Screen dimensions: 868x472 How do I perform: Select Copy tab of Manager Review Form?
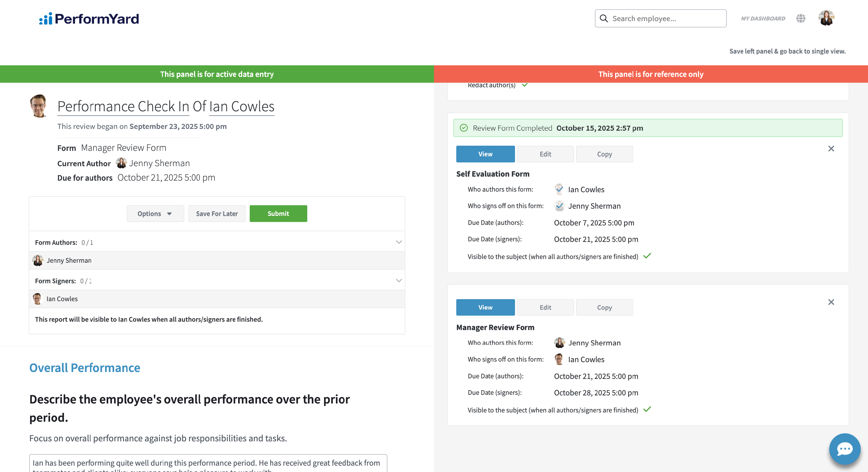[604, 307]
